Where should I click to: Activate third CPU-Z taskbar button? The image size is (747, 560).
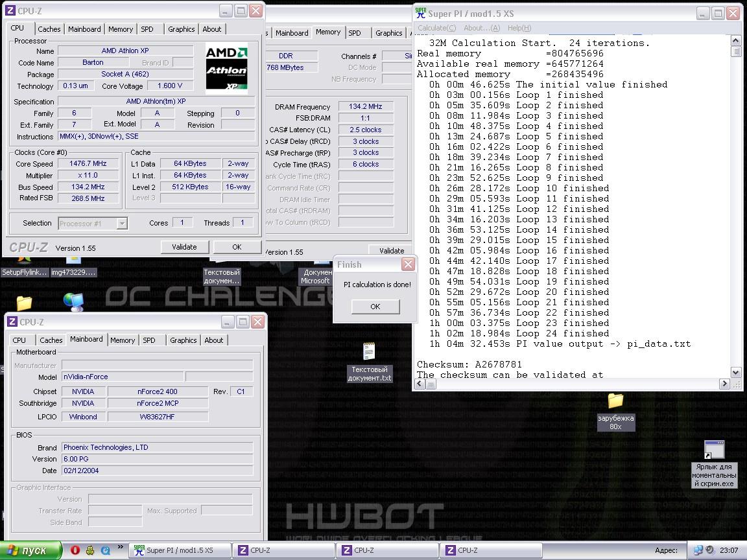(491, 550)
